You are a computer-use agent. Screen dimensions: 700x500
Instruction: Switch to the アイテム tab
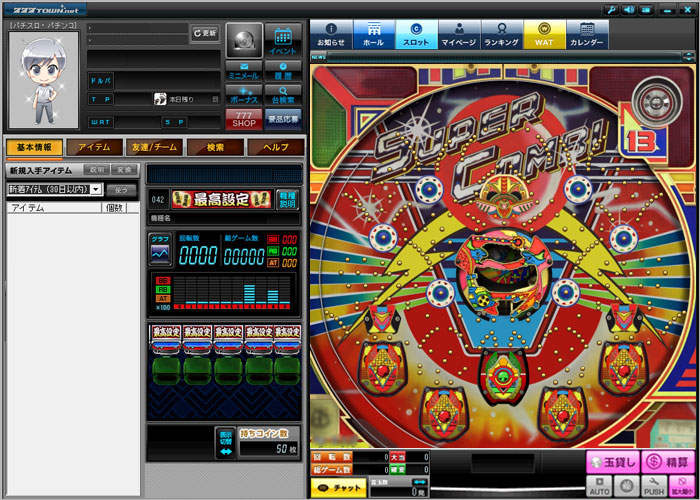[94, 147]
